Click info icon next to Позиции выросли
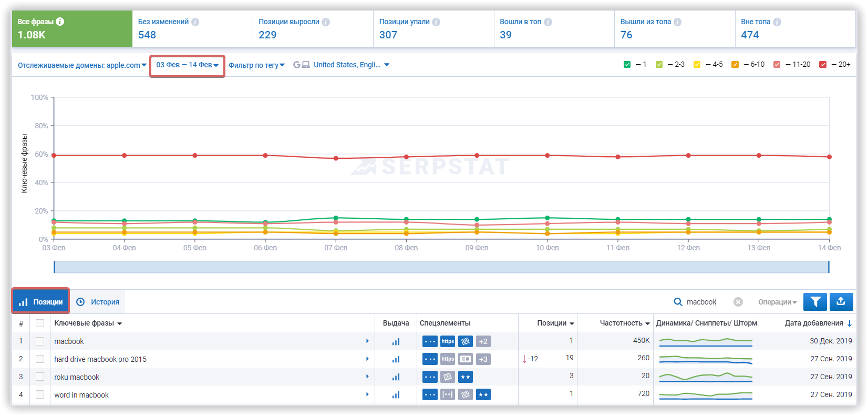 pos(326,22)
